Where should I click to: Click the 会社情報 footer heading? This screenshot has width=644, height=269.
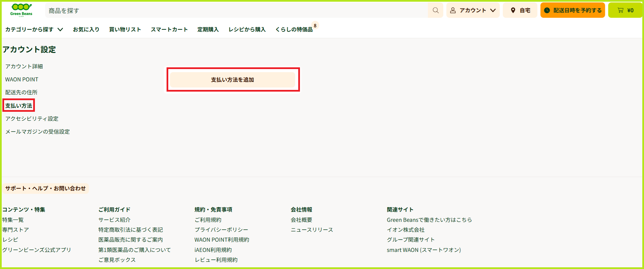tap(301, 210)
